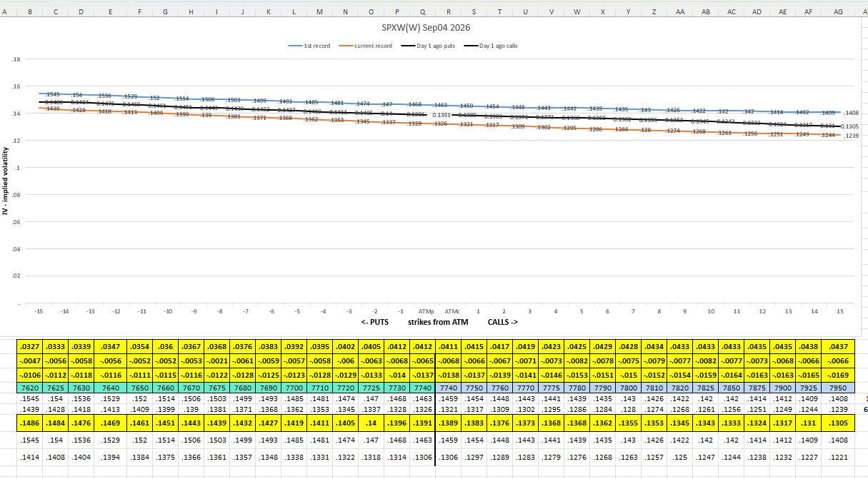The width and height of the screenshot is (868, 479).
Task: Select the bottom row cell .1221
Action: (x=837, y=457)
